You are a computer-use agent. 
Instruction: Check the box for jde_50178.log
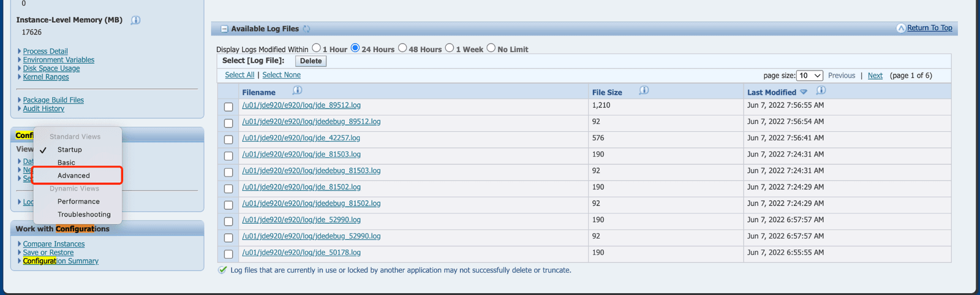(228, 254)
